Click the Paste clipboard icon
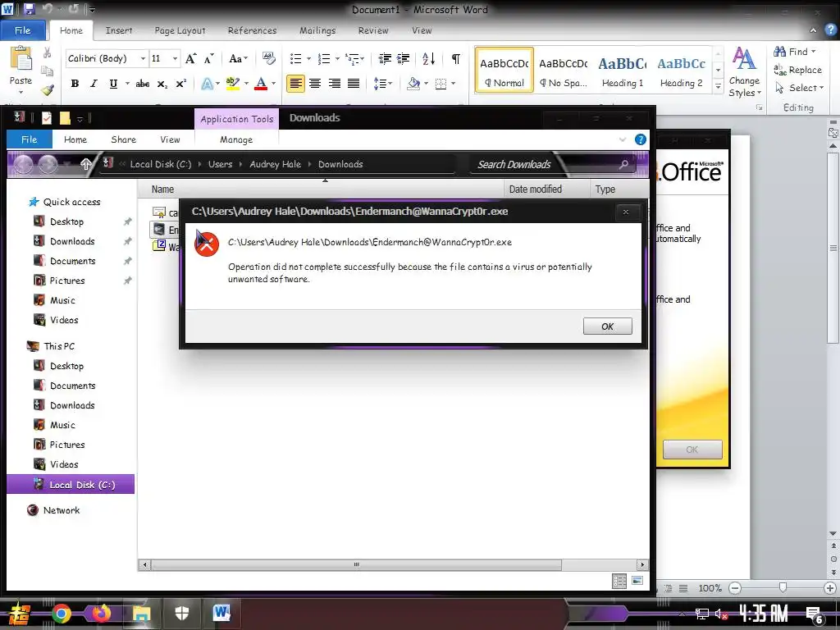 click(21, 58)
